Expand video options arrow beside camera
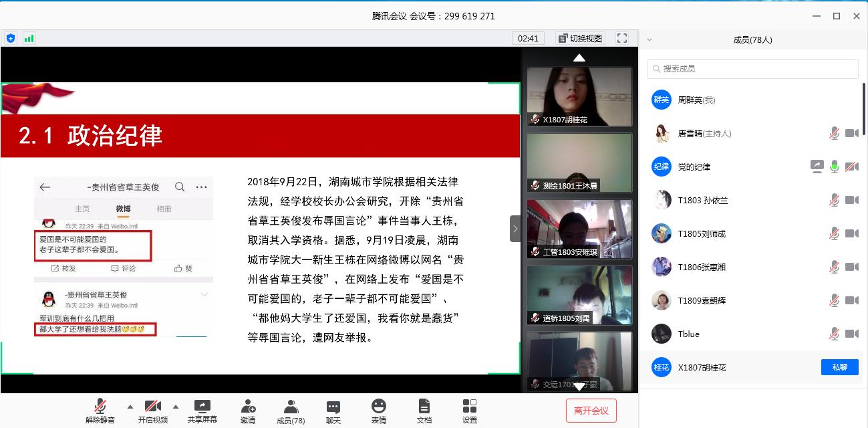 (176, 406)
